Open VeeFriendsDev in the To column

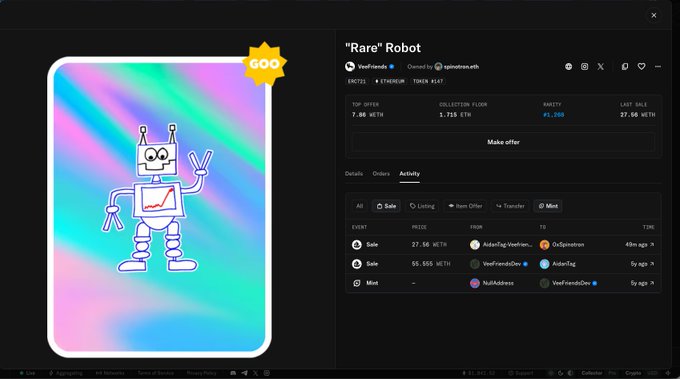[571, 283]
